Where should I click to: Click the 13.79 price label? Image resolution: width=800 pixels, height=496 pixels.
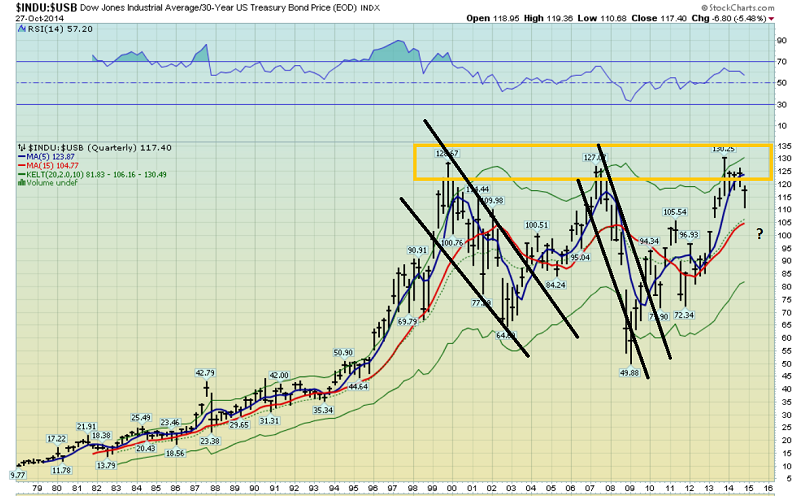click(106, 465)
